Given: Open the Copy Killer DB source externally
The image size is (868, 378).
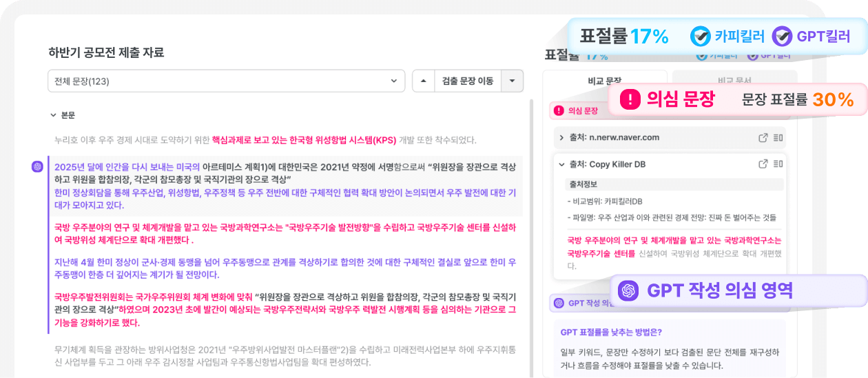Looking at the screenshot, I should pos(763,164).
